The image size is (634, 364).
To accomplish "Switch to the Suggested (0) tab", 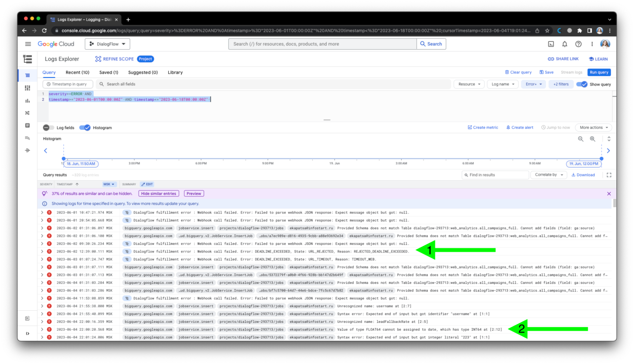I will [x=143, y=73].
